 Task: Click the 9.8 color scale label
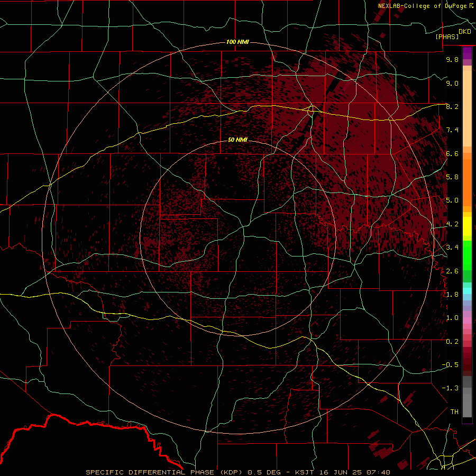point(452,59)
